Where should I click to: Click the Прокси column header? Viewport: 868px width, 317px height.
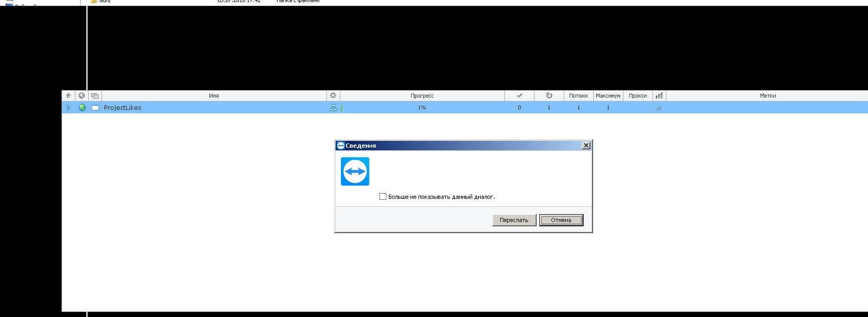coord(637,95)
